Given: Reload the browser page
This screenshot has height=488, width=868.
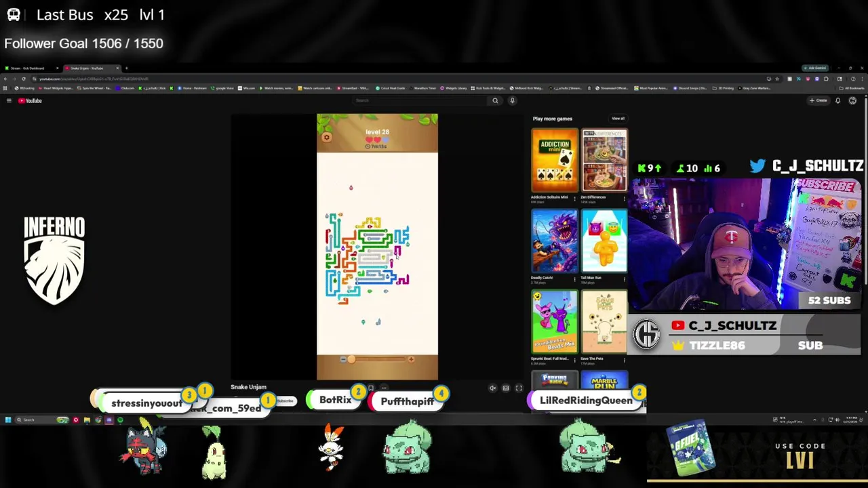Looking at the screenshot, I should [24, 79].
